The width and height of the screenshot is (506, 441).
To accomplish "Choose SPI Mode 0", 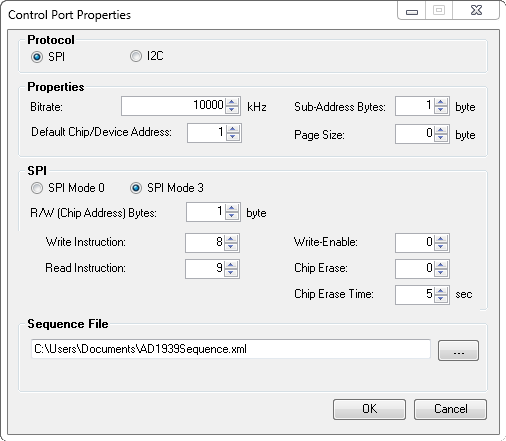I will click(37, 188).
